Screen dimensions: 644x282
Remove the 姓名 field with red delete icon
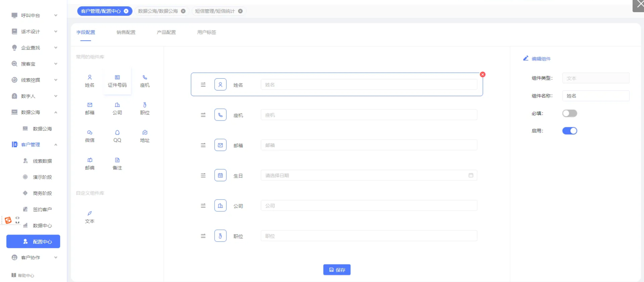click(483, 74)
